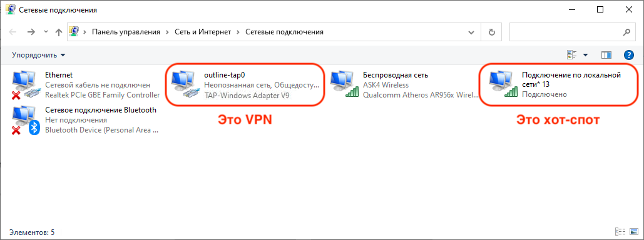Viewport: 644px width, 240px height.
Task: Open the recent locations dropdown arrow
Action: 46,32
